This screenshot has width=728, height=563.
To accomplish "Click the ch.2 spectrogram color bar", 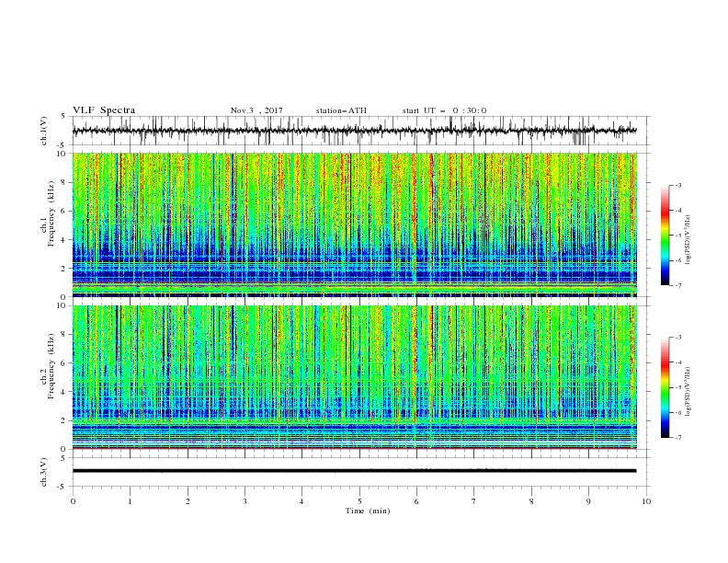I will [665, 387].
